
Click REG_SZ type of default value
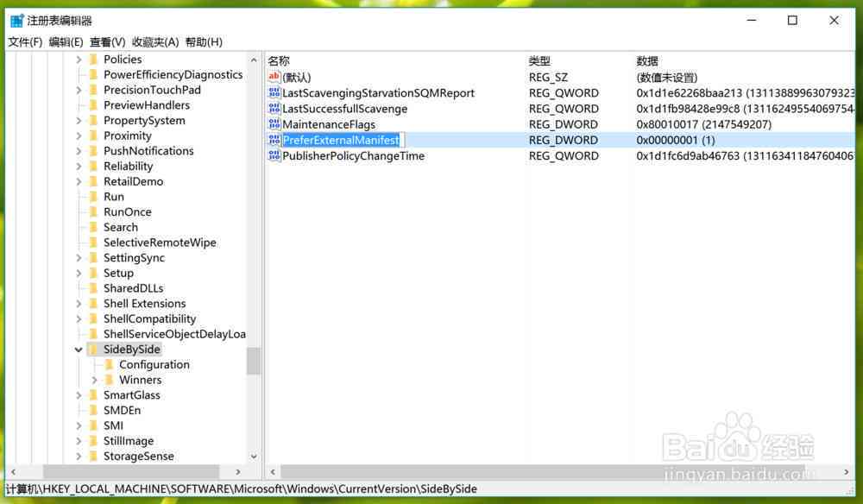(548, 77)
